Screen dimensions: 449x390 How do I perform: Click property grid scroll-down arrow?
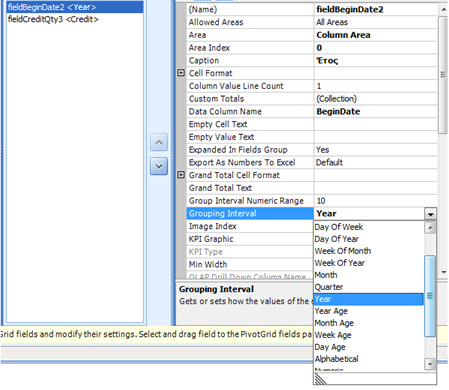pyautogui.click(x=443, y=272)
